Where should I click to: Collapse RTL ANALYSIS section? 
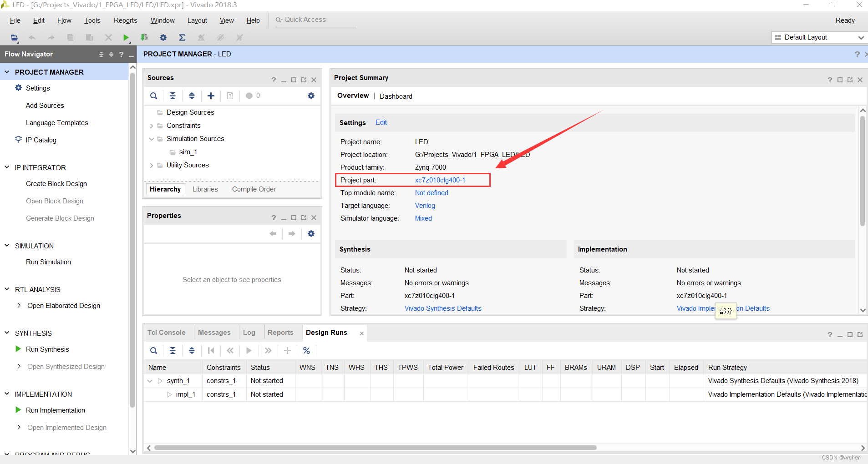[7, 289]
